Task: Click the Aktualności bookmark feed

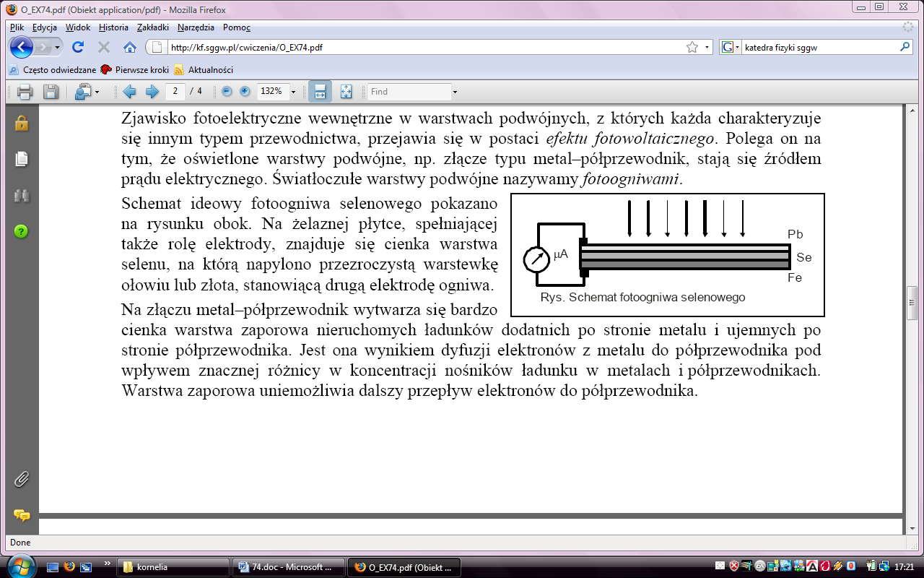Action: pyautogui.click(x=210, y=70)
